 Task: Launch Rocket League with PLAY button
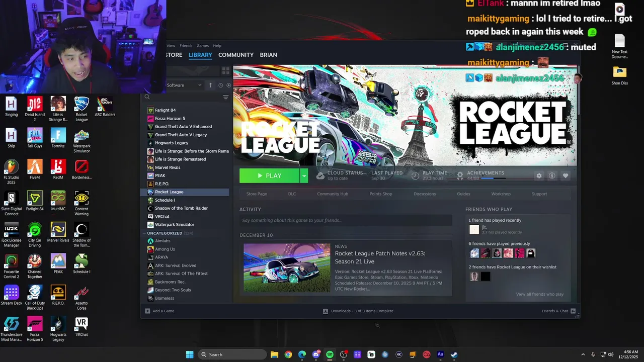tap(269, 175)
